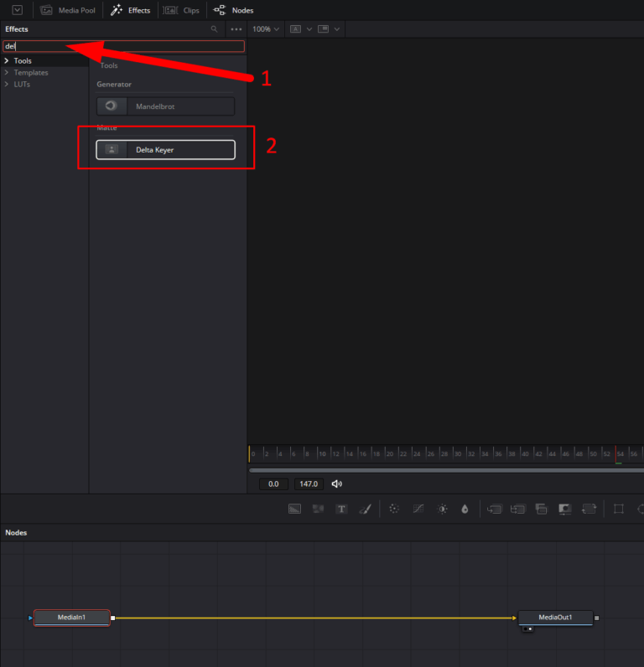Select the LUTs category label

tap(22, 85)
